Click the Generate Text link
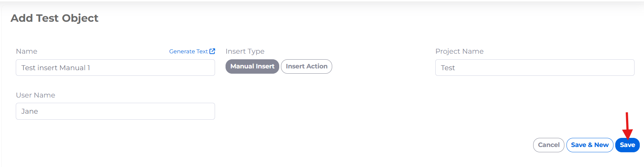 click(188, 52)
